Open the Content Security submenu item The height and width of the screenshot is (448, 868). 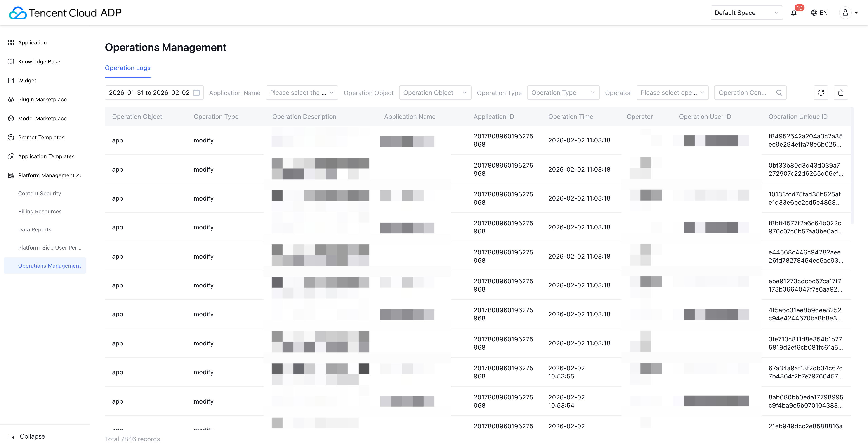pyautogui.click(x=39, y=194)
